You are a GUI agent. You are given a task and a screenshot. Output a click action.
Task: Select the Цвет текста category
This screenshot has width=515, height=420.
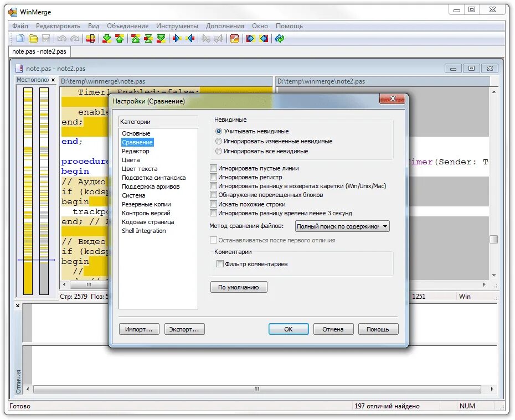[x=140, y=169]
